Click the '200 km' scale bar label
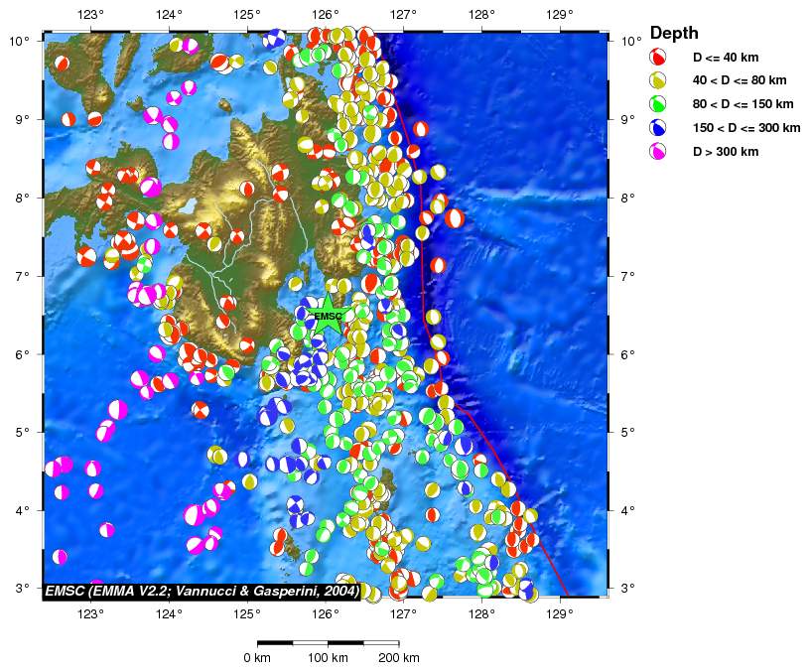The width and height of the screenshot is (810, 672). [398, 659]
